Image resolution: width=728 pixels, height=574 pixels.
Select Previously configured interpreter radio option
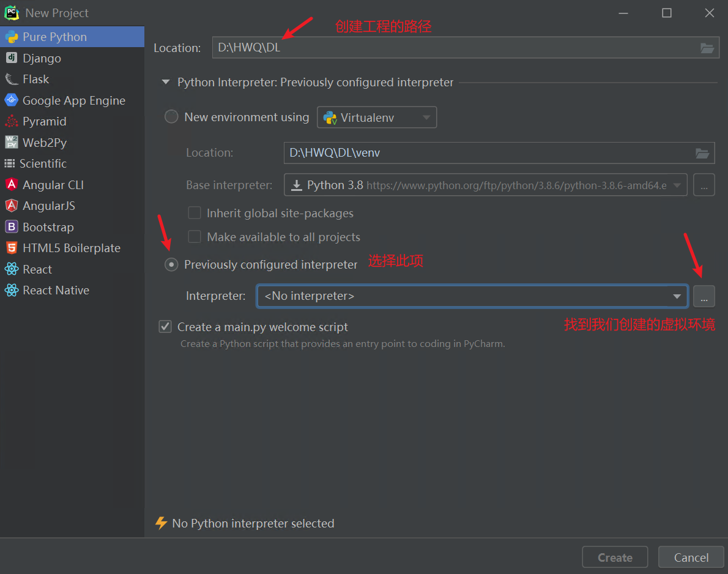[x=172, y=264]
